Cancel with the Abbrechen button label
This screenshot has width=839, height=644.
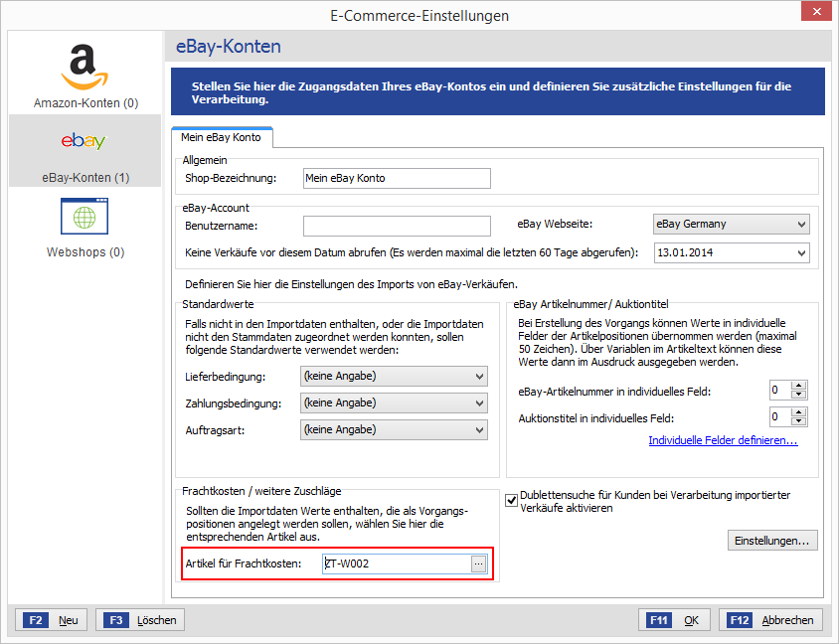tap(787, 620)
